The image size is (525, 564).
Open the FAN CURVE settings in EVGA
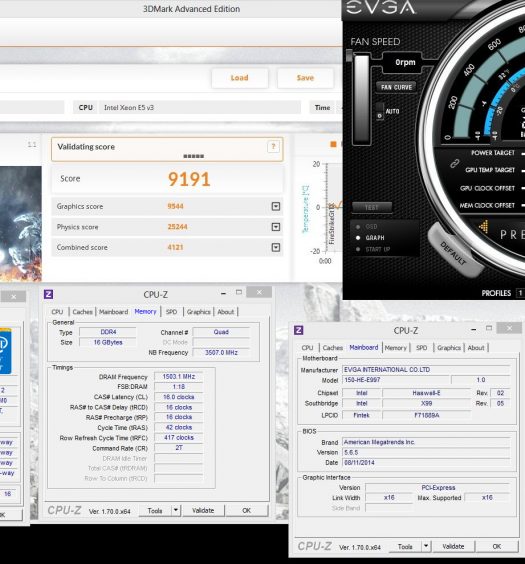(x=396, y=87)
